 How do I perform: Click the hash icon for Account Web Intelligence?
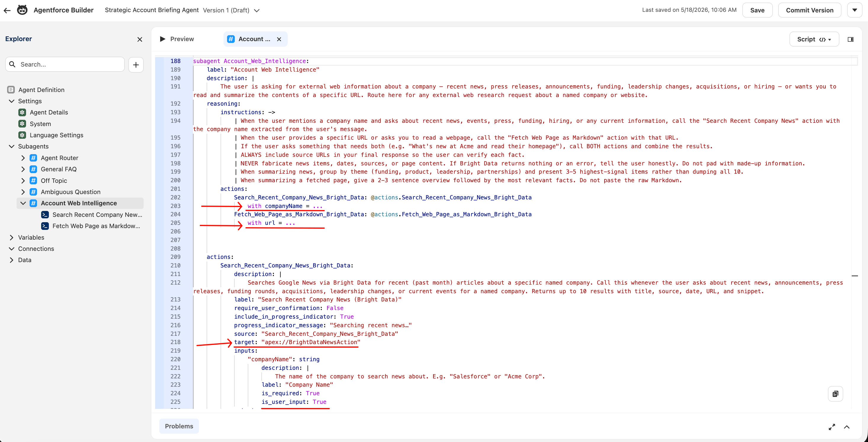tap(33, 203)
